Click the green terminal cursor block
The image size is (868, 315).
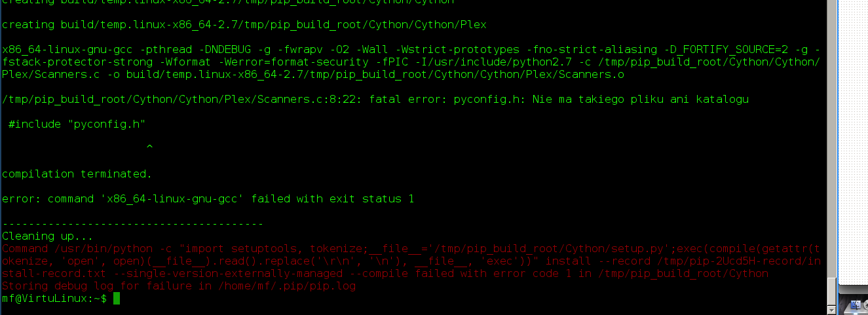click(117, 298)
